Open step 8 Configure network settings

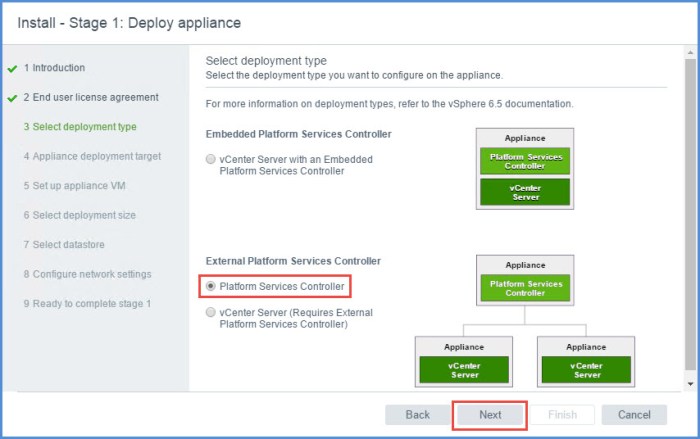click(x=88, y=274)
